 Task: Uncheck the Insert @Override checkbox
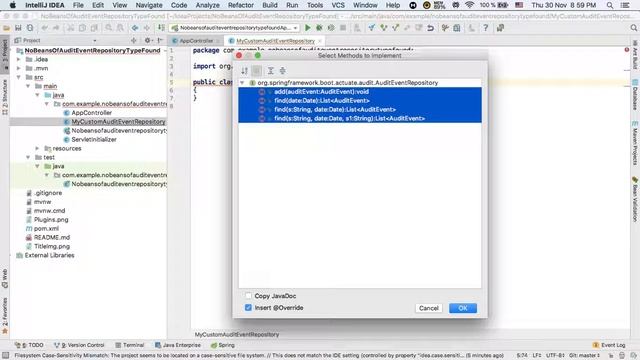(x=248, y=307)
